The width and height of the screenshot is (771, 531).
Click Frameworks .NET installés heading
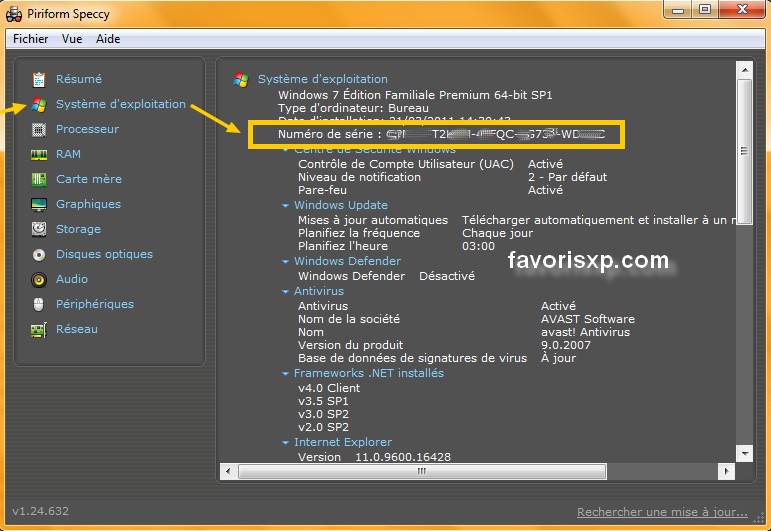click(x=369, y=373)
